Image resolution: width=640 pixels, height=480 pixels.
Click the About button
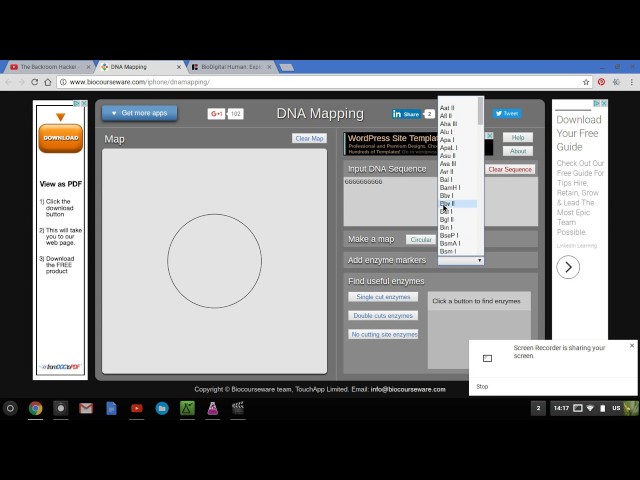tap(518, 151)
